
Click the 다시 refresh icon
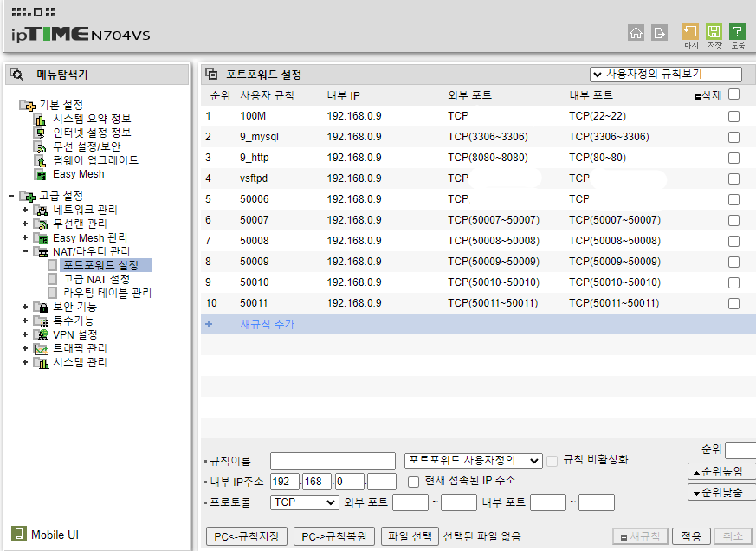(691, 33)
